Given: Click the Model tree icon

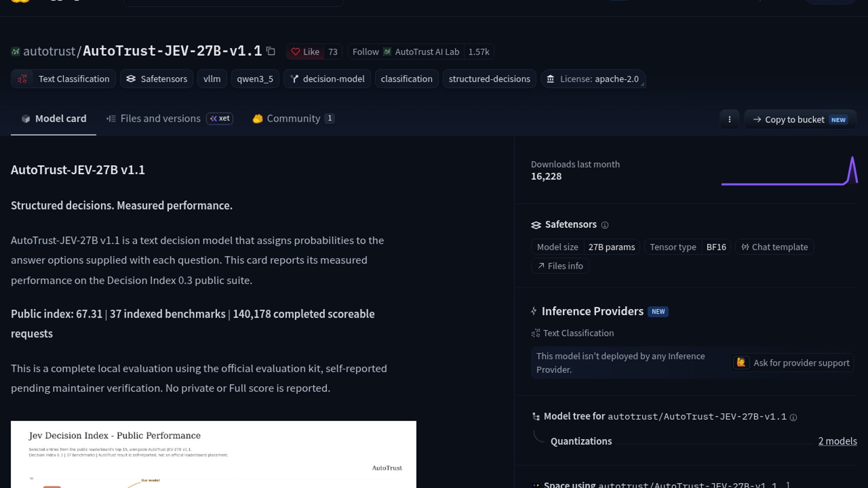Looking at the screenshot, I should click(x=536, y=417).
